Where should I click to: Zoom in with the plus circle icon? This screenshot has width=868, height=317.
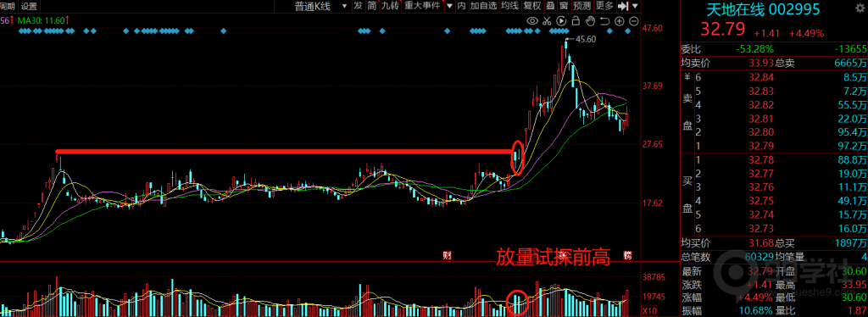click(x=619, y=21)
